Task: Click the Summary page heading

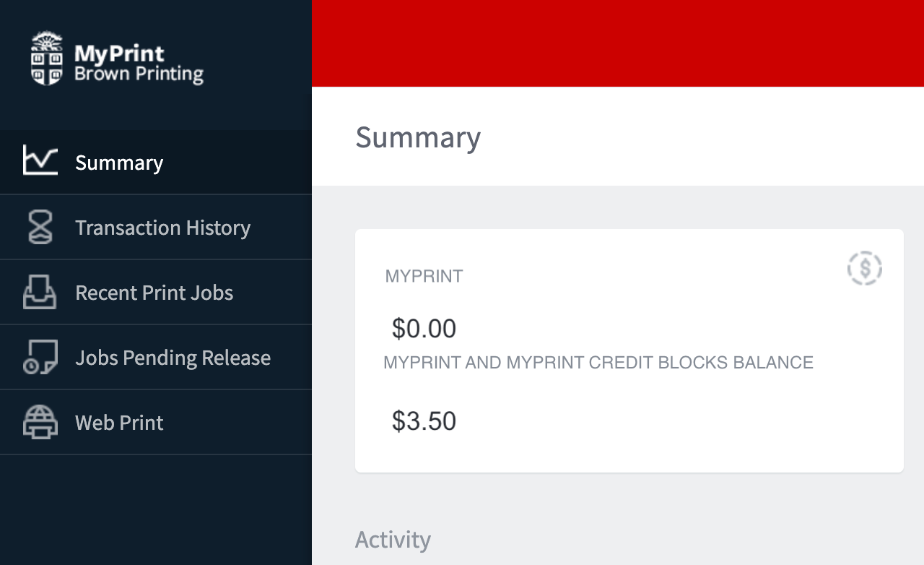Action: 418,137
